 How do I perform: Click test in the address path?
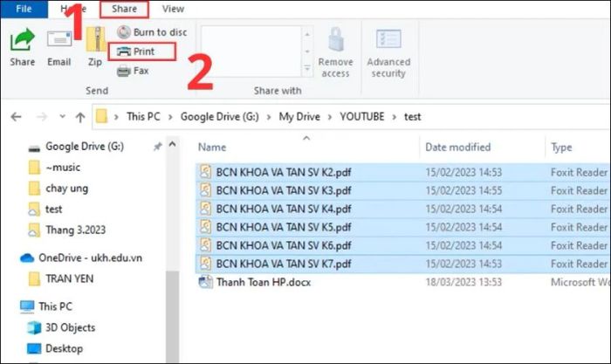[x=412, y=117]
